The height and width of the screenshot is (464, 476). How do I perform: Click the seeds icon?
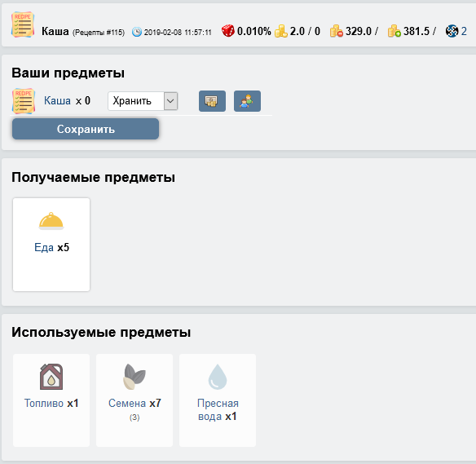134,377
